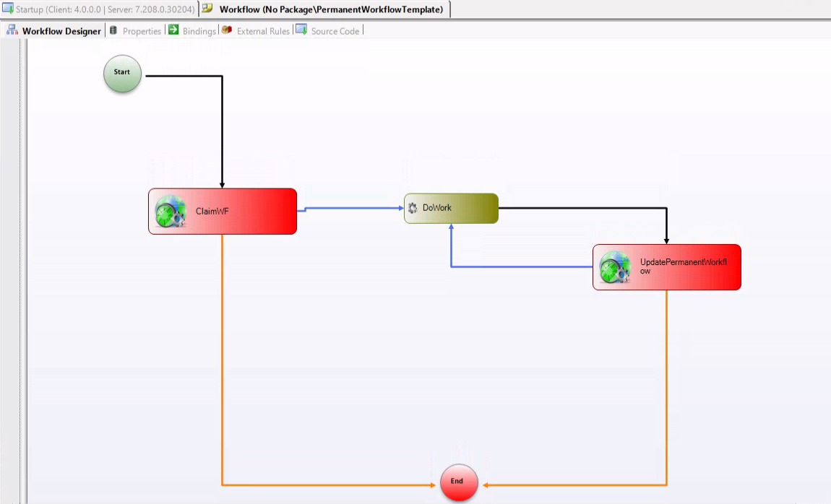The image size is (831, 504).
Task: Click the ClaimWF globe gear icon
Action: point(170,212)
